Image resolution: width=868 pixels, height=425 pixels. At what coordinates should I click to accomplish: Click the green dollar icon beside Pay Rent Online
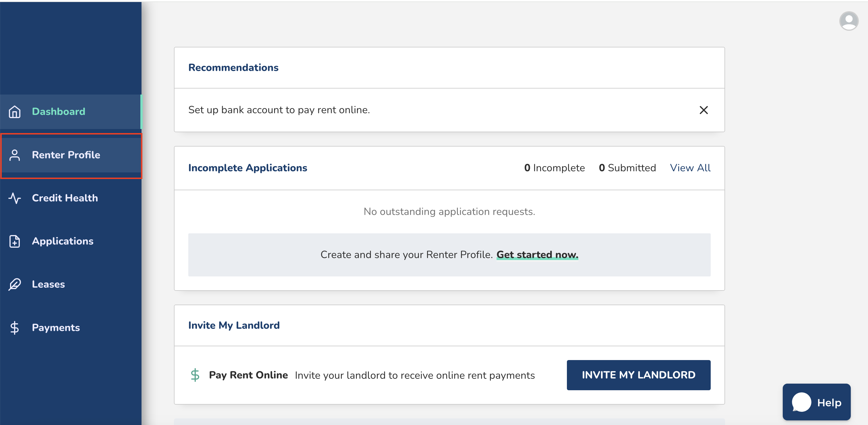[x=195, y=375]
